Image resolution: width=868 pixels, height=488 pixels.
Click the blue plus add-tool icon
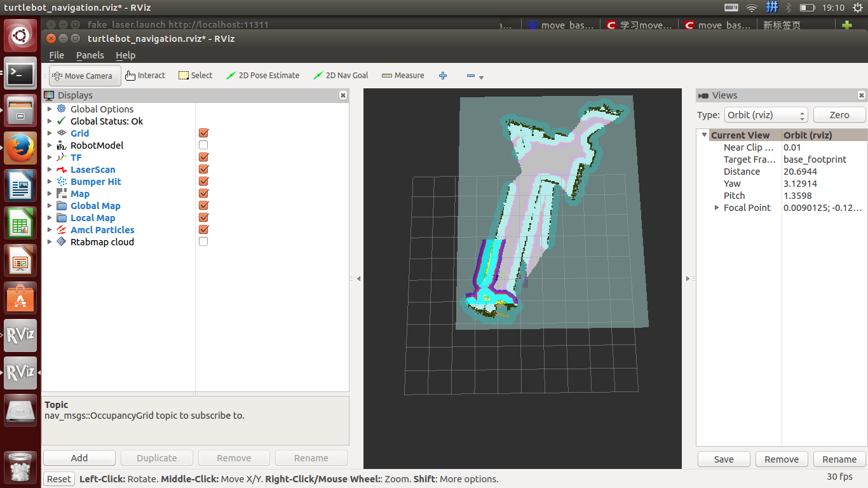(443, 76)
